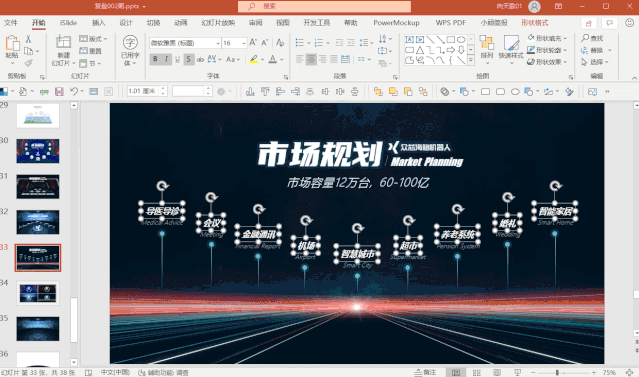Click the Format Painter brush icon
This screenshot has height=377, width=639.
click(28, 63)
